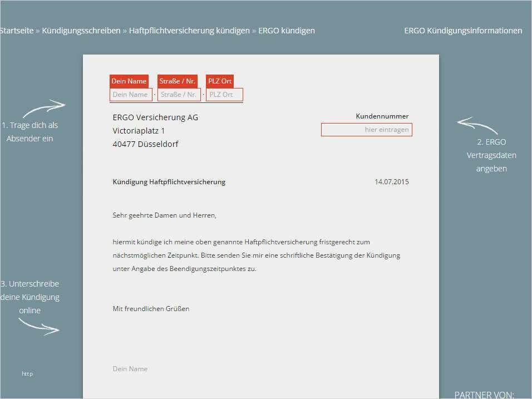Click the letter date 14.07.2015
The width and height of the screenshot is (532, 399).
click(x=391, y=182)
